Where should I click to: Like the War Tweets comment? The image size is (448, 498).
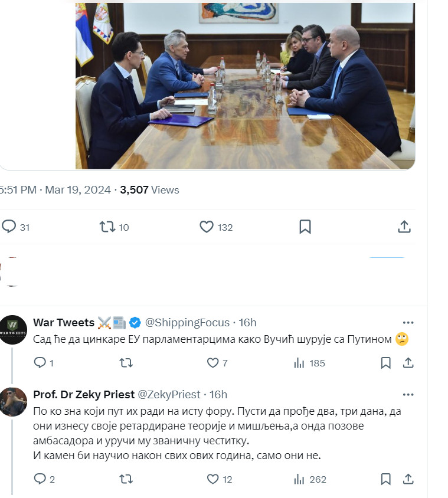[212, 363]
